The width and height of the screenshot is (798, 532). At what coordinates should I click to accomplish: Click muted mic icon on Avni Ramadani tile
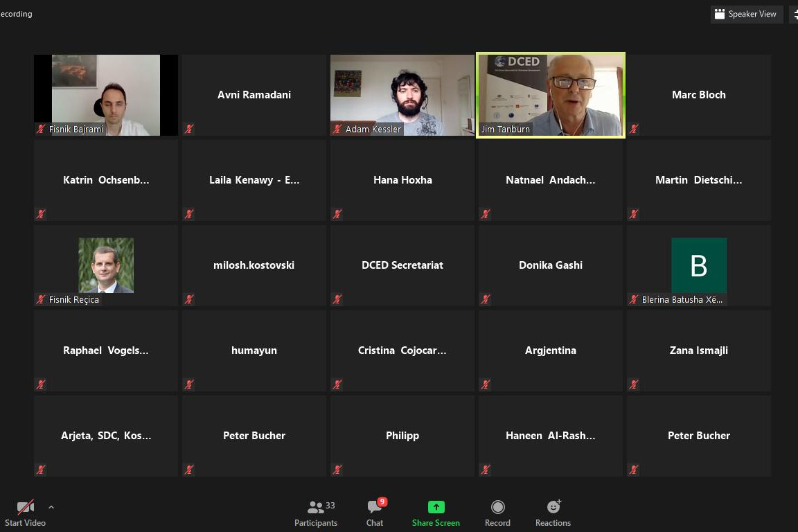click(189, 129)
